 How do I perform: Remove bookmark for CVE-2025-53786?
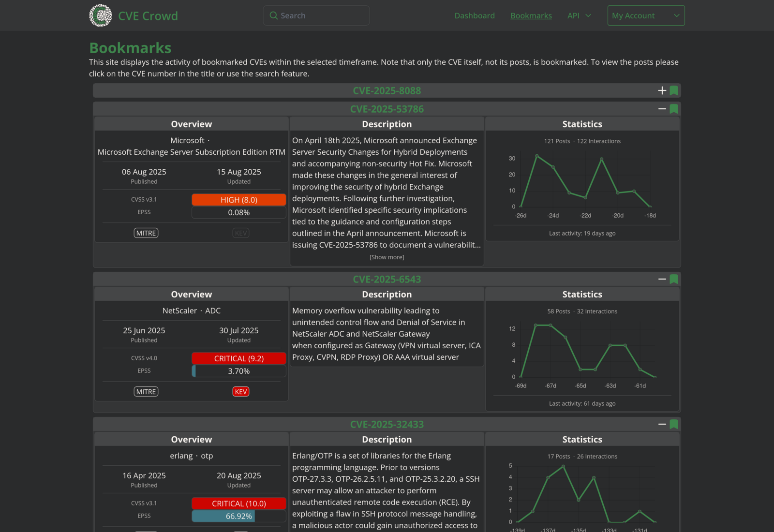674,109
